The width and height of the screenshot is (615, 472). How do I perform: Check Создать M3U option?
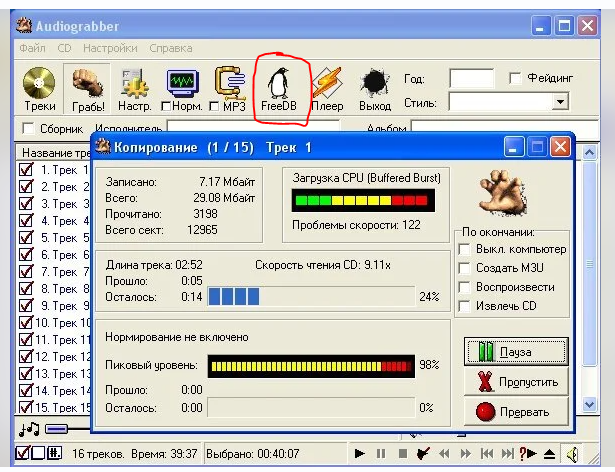tap(464, 268)
